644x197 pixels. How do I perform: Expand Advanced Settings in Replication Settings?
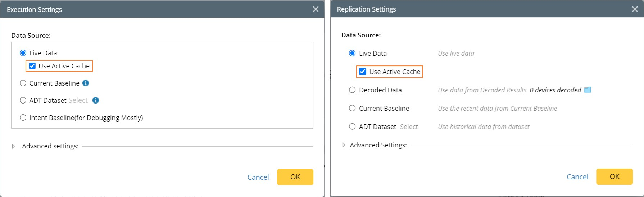coord(344,145)
